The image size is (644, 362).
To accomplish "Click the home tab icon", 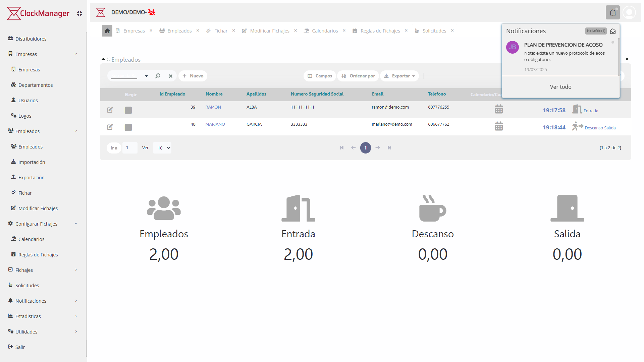I will (107, 31).
